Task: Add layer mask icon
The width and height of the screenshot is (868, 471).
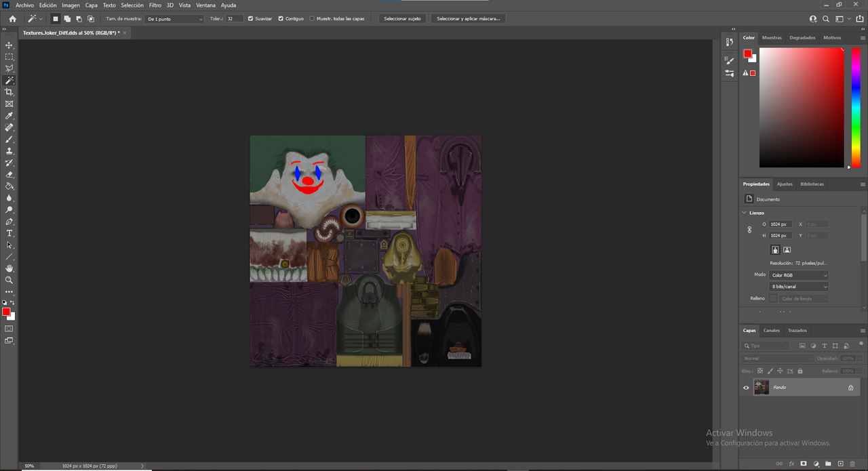Action: (804, 464)
